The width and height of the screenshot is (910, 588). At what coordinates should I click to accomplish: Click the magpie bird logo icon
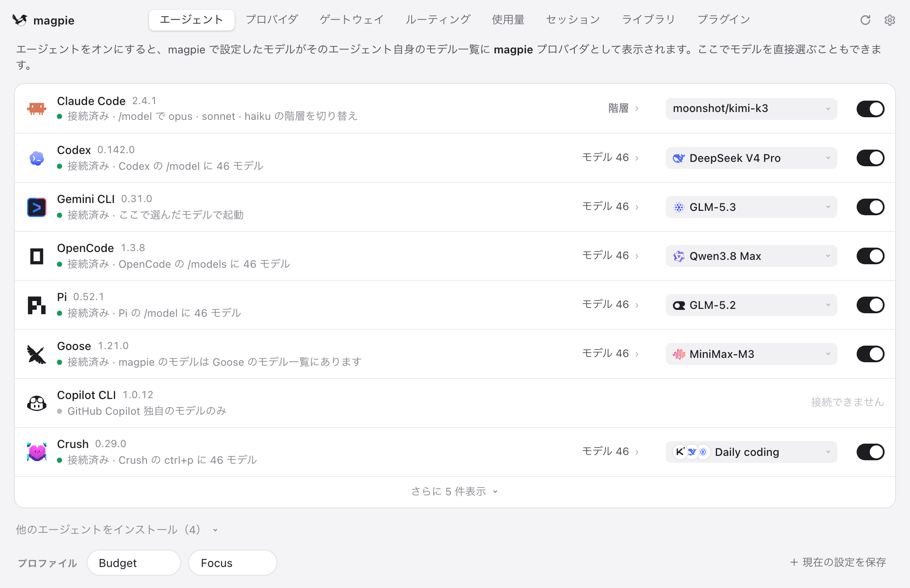[20, 20]
